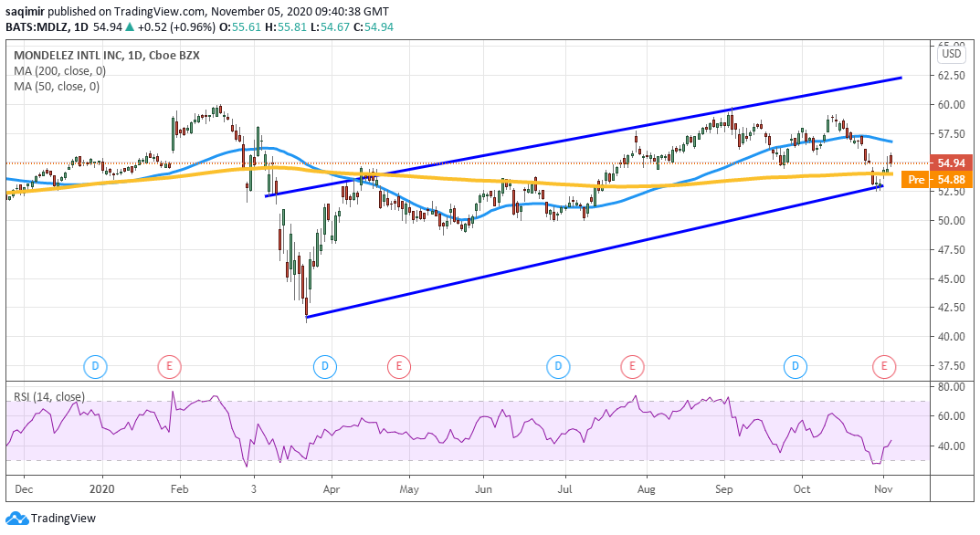Select the BATS:MDLZ symbol in the header
Screen dimensions: 980x535
click(x=35, y=28)
